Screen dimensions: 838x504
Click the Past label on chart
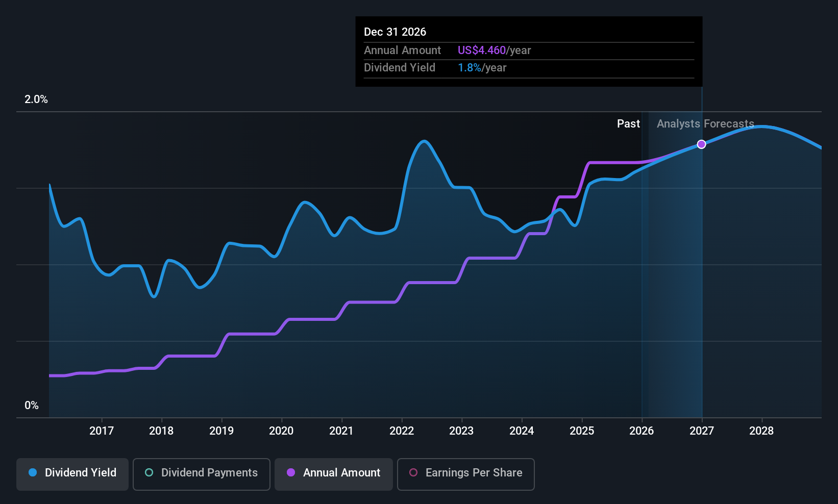628,123
